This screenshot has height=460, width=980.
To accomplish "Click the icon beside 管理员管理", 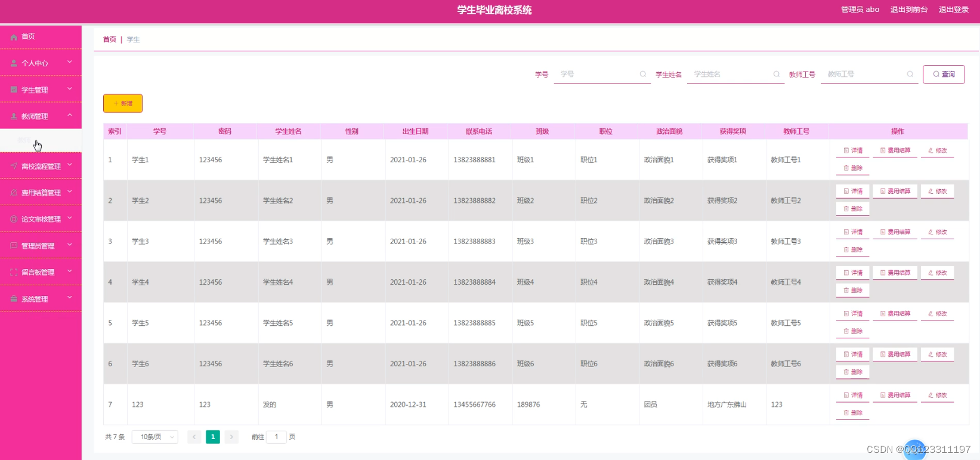I will [14, 245].
